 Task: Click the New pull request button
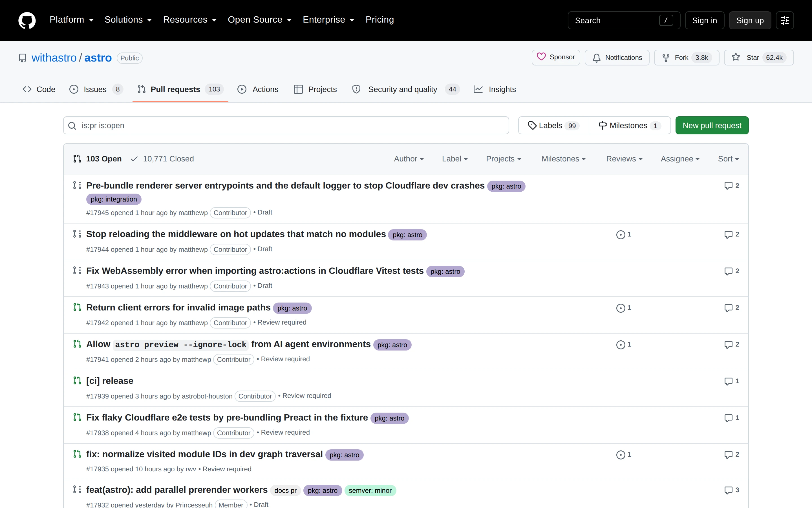click(712, 126)
